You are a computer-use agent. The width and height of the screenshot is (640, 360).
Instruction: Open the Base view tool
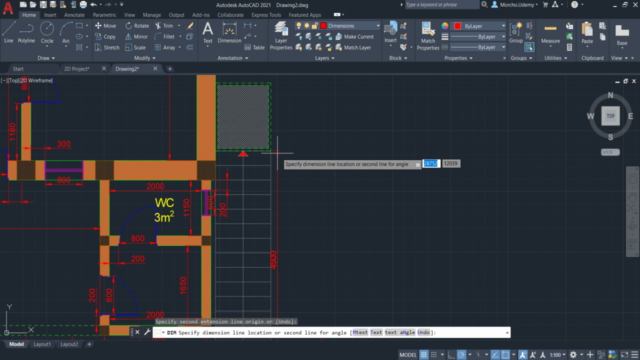click(622, 35)
